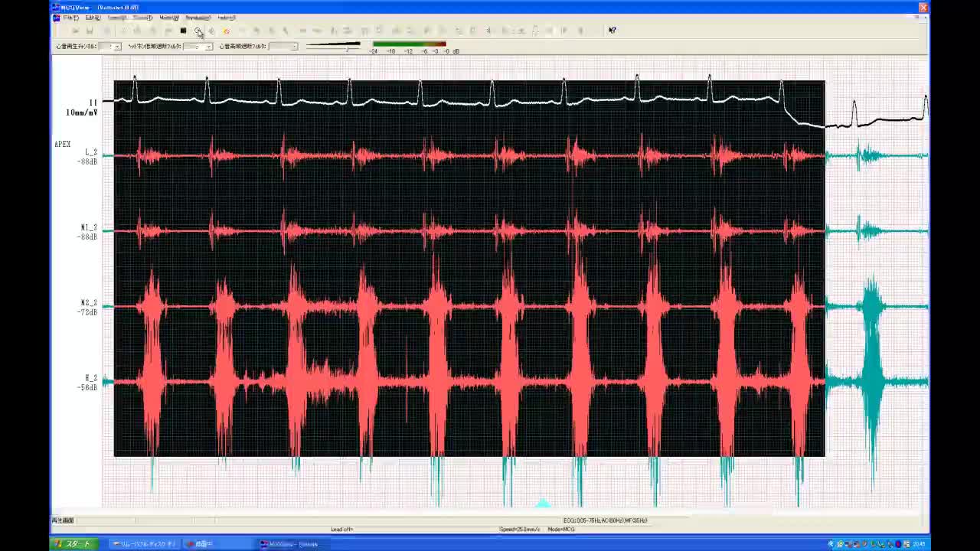Viewport: 980px width, 551px height.
Task: Click the black square Stop button
Action: tap(183, 31)
